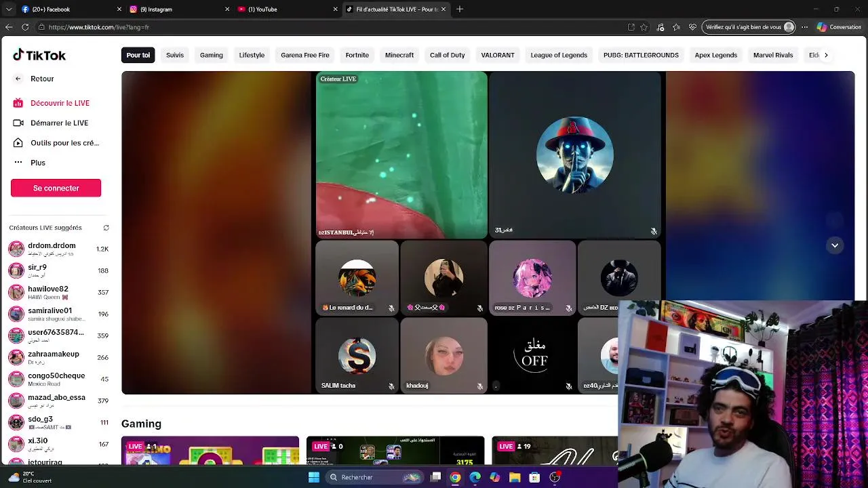Click the SALIM tacha guest tile

coord(357,356)
